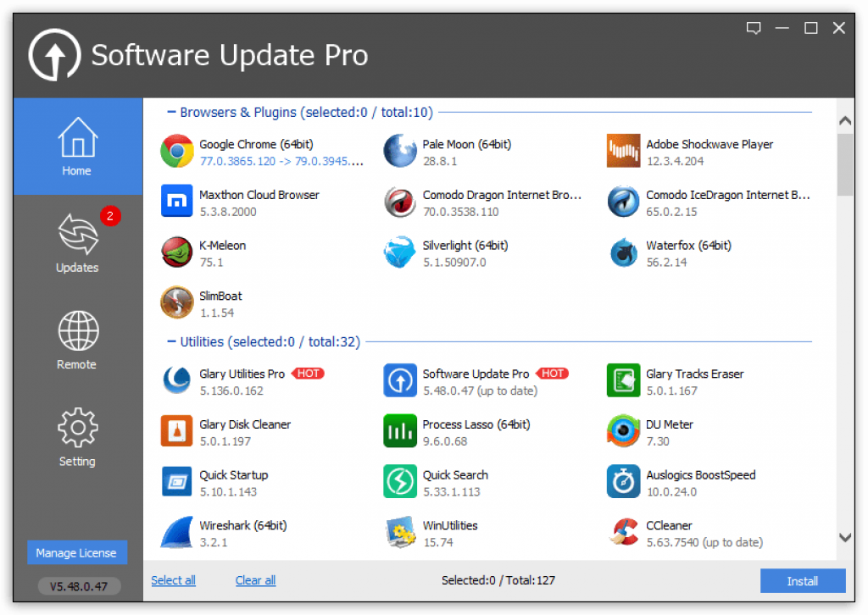Click the scrollbar up arrow
The width and height of the screenshot is (868, 615).
tap(845, 120)
